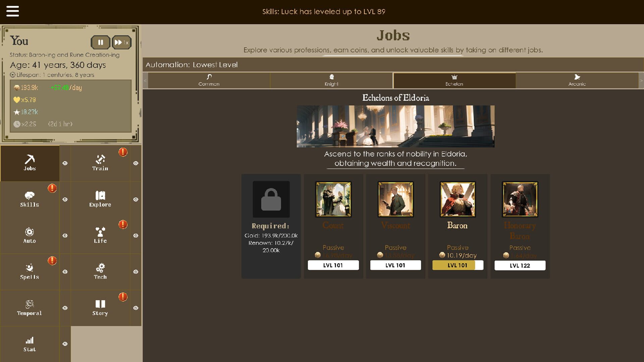Viewport: 644px width, 362px height.
Task: Toggle visibility of the Life panel
Action: [x=136, y=235]
